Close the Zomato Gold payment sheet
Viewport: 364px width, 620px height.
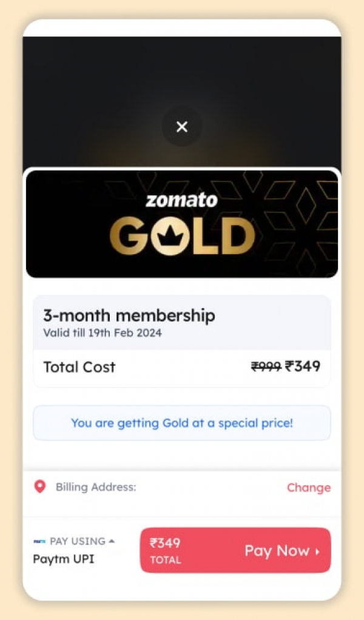[x=181, y=127]
